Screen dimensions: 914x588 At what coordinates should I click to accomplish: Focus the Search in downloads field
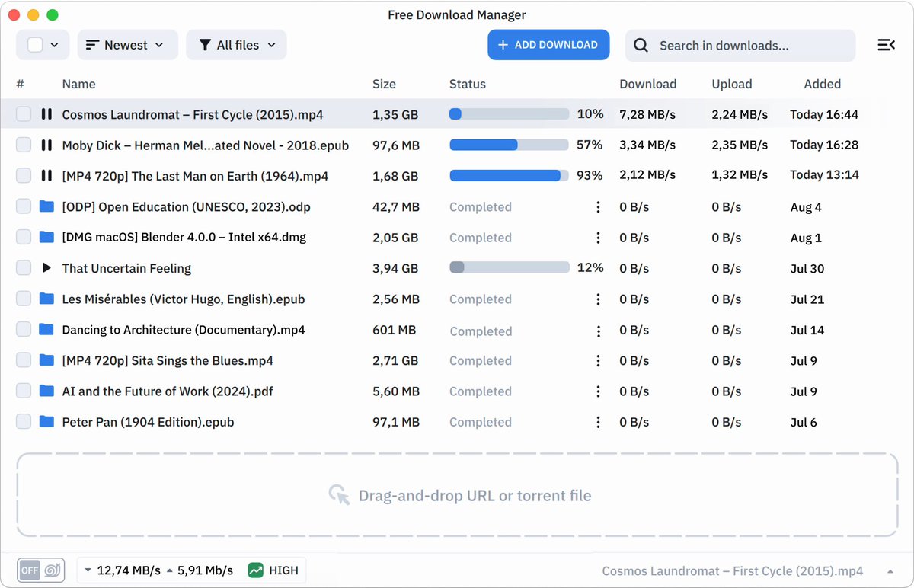pos(740,46)
